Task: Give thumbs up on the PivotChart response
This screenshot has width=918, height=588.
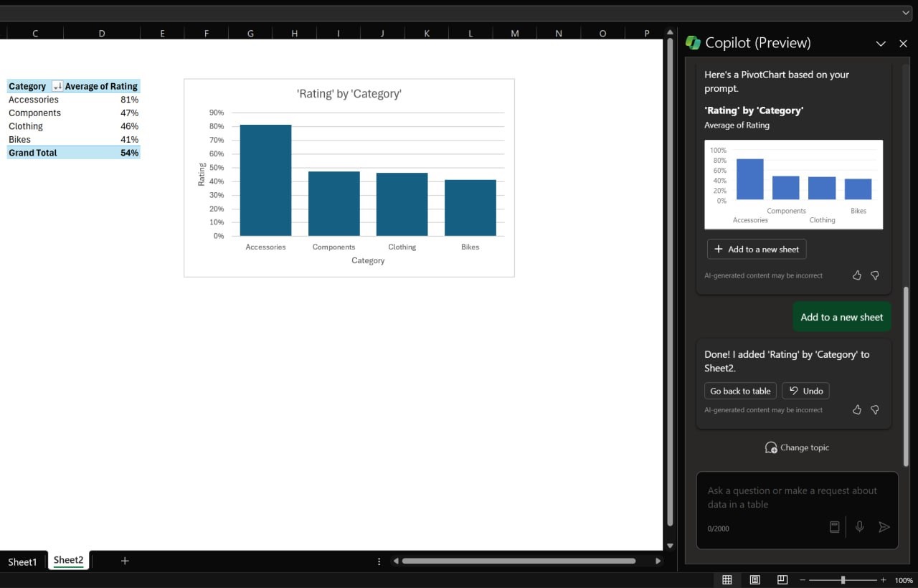Action: 856,275
